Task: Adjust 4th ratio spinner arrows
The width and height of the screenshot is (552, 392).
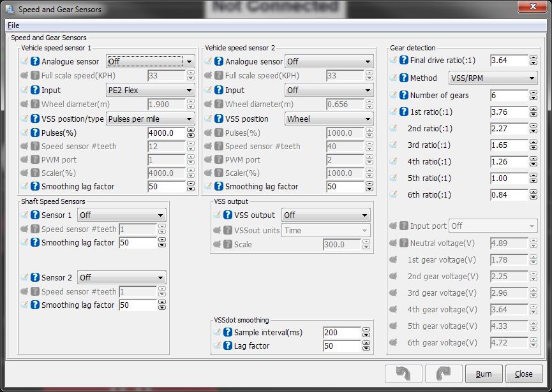Action: tap(533, 161)
